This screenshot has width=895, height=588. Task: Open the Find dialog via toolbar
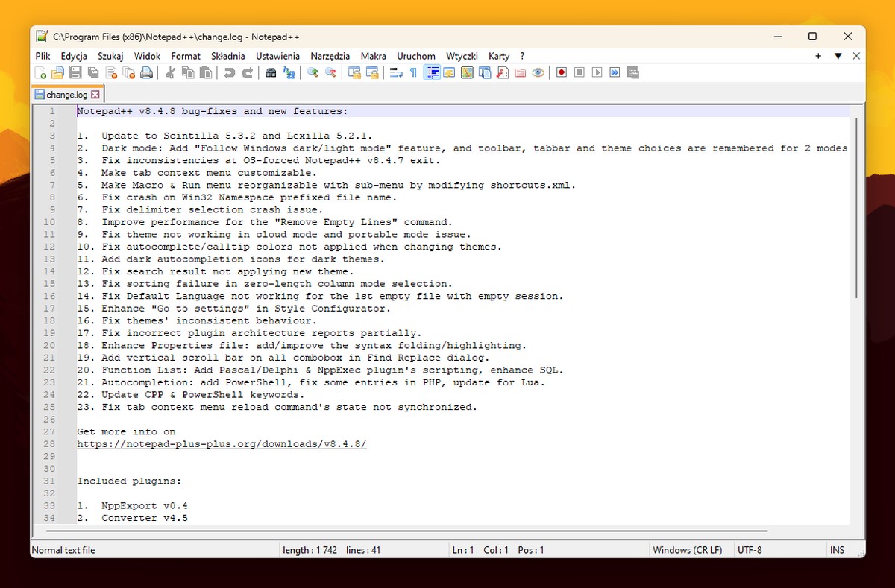coord(271,72)
